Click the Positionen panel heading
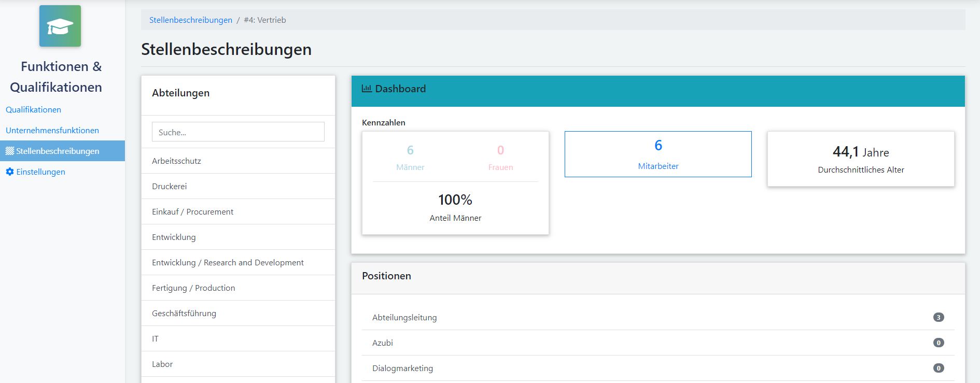980x383 pixels. 386,276
